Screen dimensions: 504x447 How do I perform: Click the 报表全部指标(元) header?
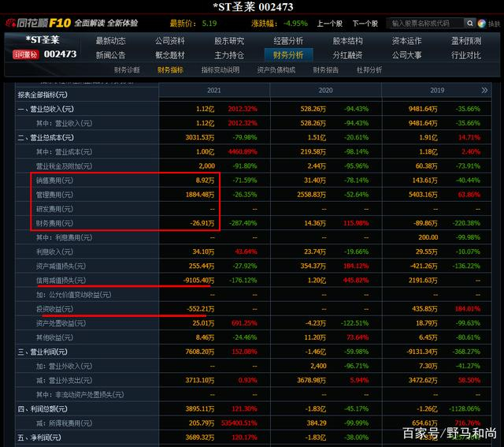[x=43, y=95]
